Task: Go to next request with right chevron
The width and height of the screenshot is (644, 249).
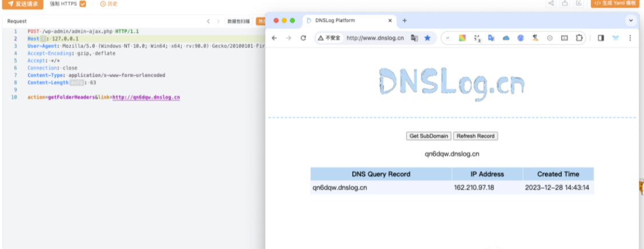Action: (218, 21)
